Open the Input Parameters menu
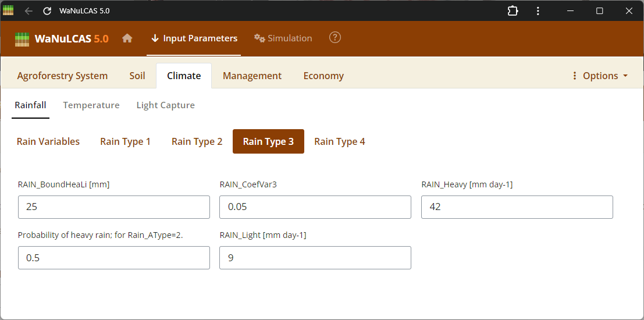 (194, 38)
